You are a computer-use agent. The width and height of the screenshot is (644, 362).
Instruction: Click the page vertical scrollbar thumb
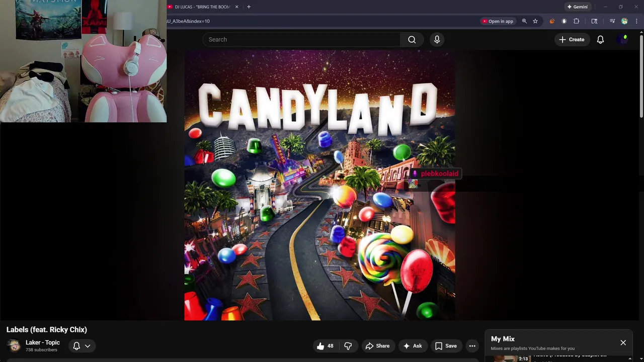coord(641,75)
